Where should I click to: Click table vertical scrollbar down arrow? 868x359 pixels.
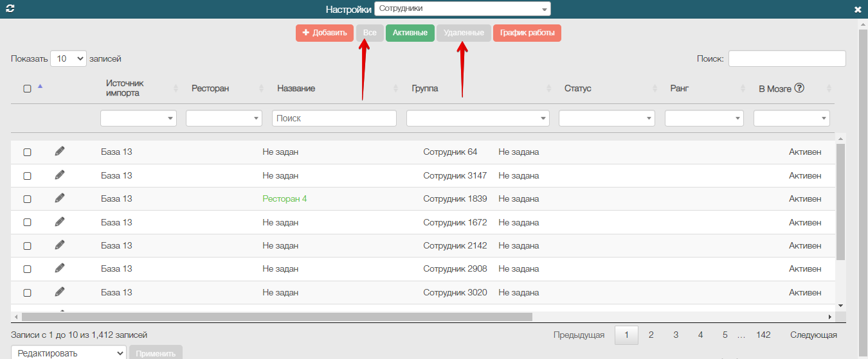click(840, 306)
